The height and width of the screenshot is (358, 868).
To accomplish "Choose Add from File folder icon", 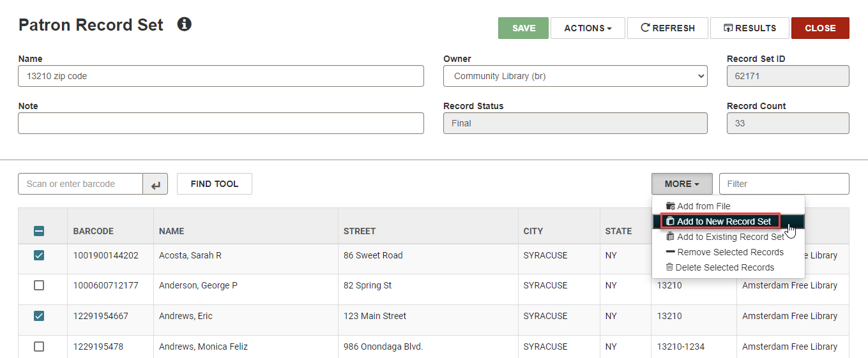I will click(x=671, y=206).
